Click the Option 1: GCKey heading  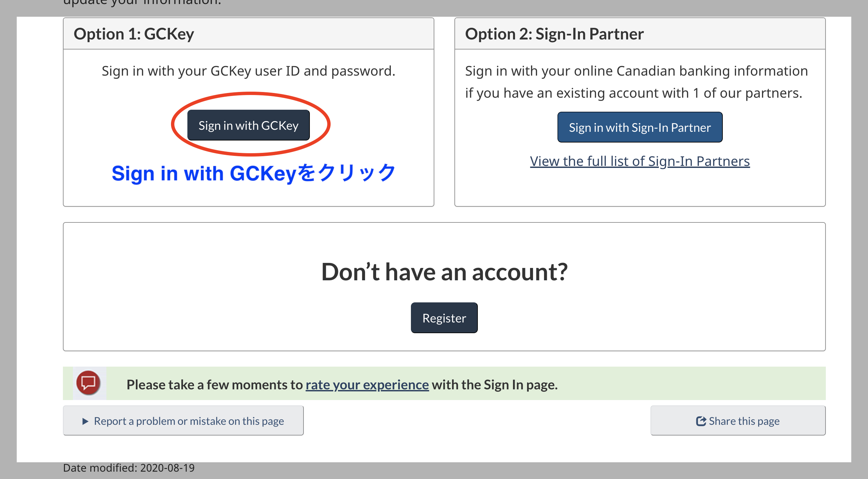(x=134, y=34)
